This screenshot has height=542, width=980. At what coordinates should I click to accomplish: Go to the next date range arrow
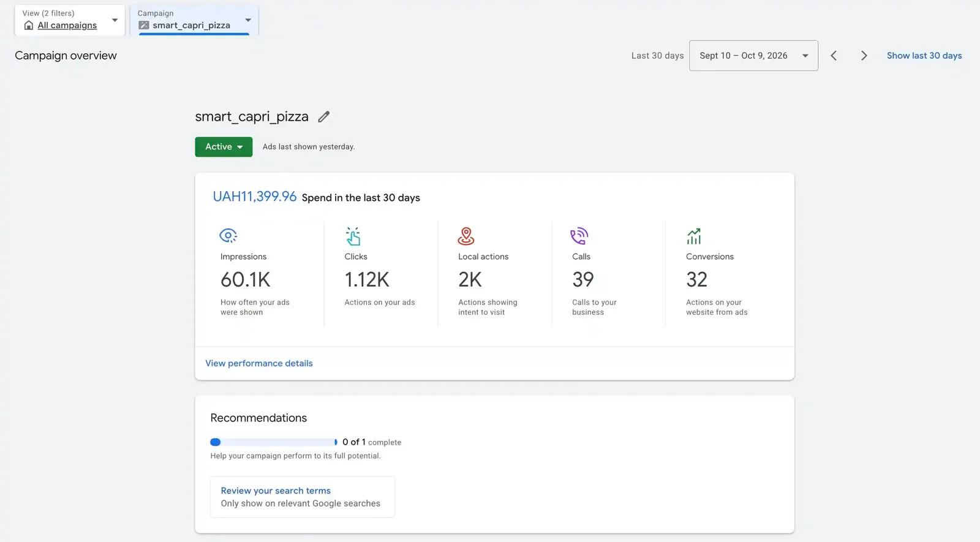[x=864, y=56]
